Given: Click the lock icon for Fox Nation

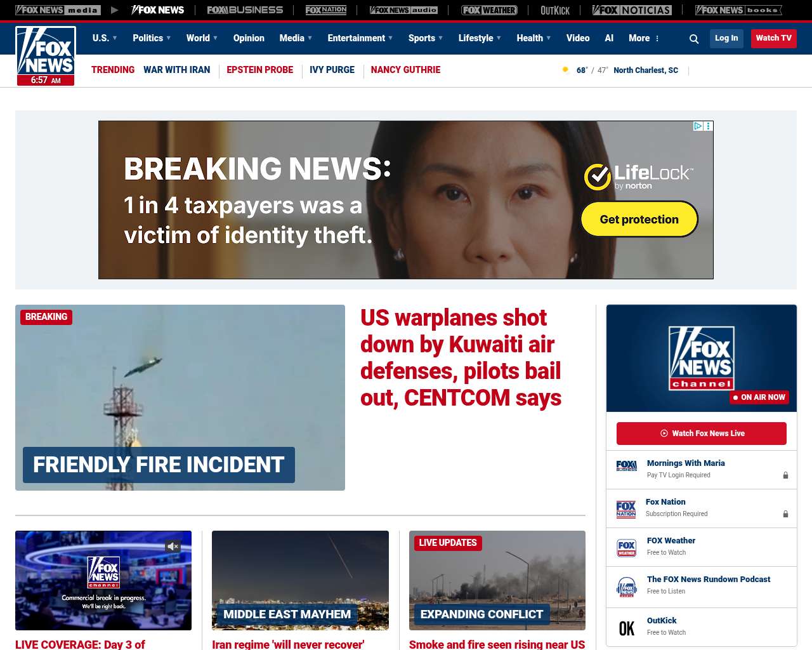Looking at the screenshot, I should click(785, 514).
